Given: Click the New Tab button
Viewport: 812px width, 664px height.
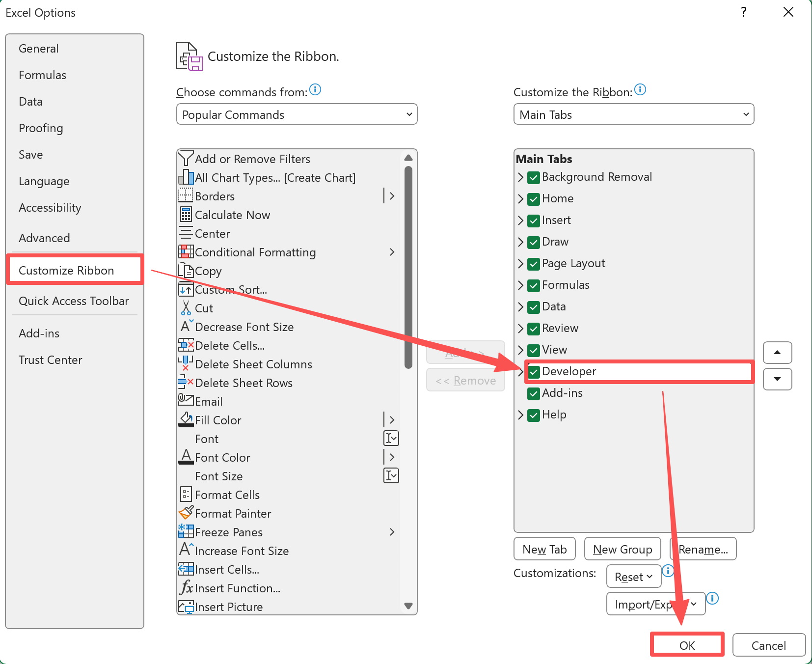Looking at the screenshot, I should (x=544, y=549).
